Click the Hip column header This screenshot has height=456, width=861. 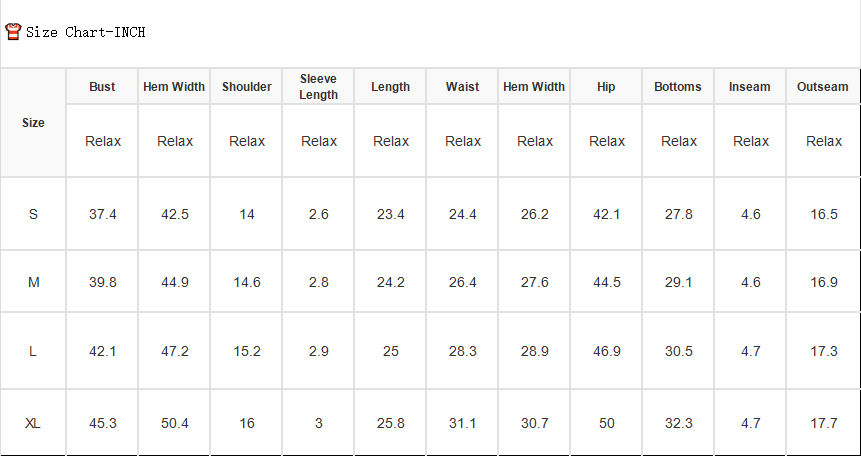click(606, 87)
